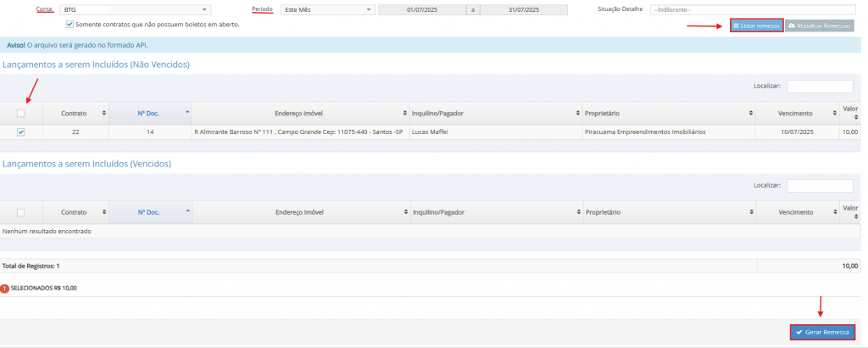Viewport: 868px width, 348px height.
Task: Click Localizar field in Vencidos section
Action: (820, 185)
